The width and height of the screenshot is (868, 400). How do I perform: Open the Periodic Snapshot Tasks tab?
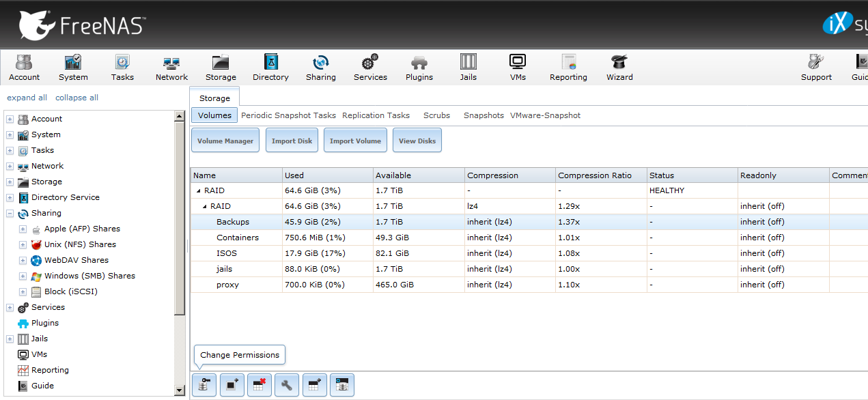(288, 115)
